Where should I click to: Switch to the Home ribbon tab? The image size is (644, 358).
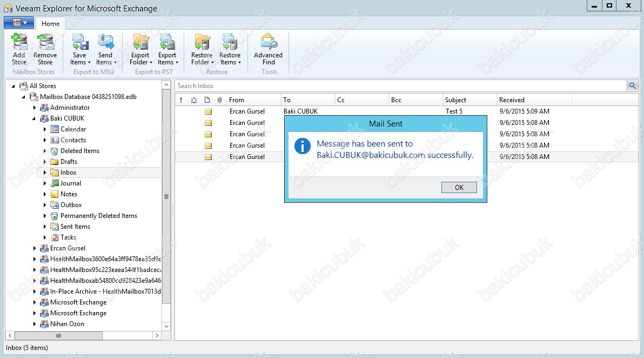click(x=50, y=24)
